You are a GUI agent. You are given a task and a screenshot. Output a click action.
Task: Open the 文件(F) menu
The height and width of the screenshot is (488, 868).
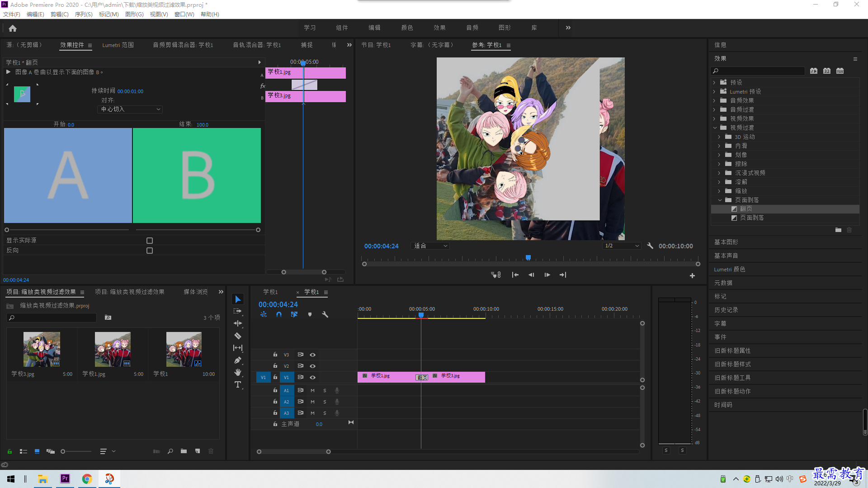coord(12,14)
